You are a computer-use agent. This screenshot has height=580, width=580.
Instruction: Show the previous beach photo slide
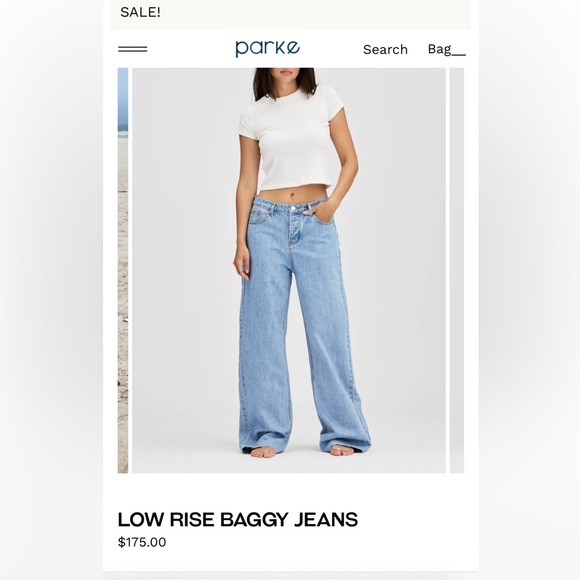point(123,270)
